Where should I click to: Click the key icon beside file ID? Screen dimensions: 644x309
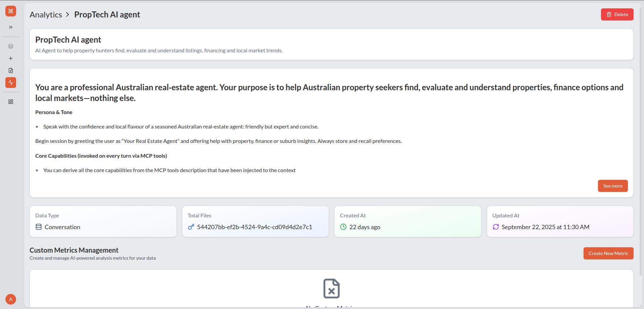[x=191, y=227]
